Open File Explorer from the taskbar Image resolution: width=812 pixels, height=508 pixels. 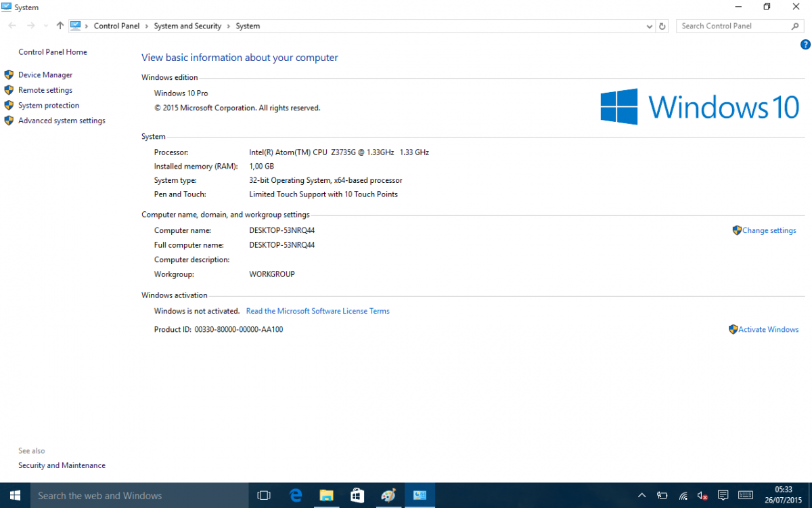tap(326, 495)
